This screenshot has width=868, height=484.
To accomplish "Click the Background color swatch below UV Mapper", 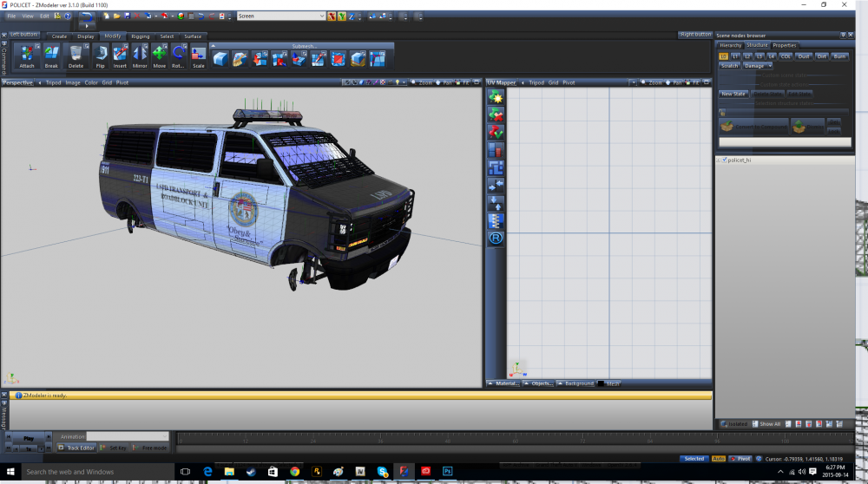I will pos(600,383).
